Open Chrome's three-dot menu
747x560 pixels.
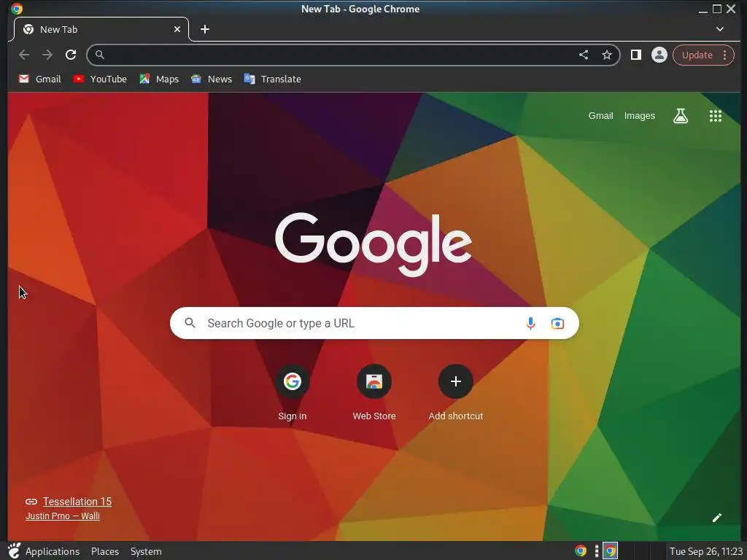(724, 55)
